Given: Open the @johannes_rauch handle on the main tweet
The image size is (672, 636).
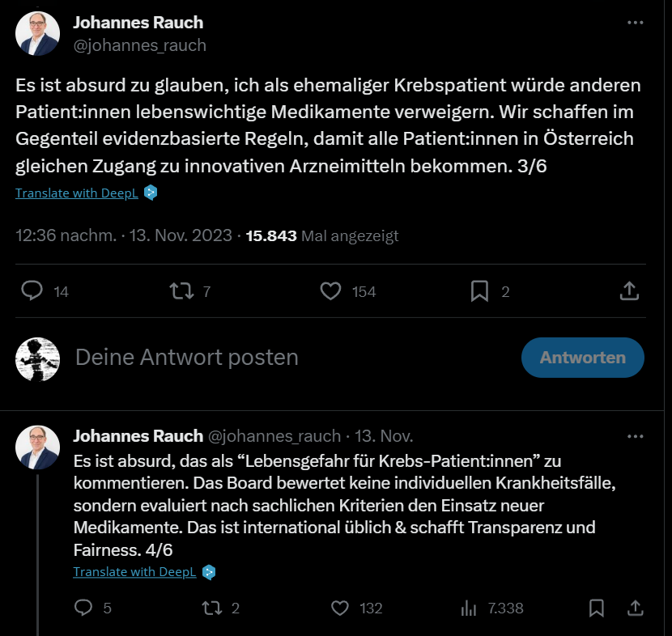Looking at the screenshot, I should (x=140, y=45).
